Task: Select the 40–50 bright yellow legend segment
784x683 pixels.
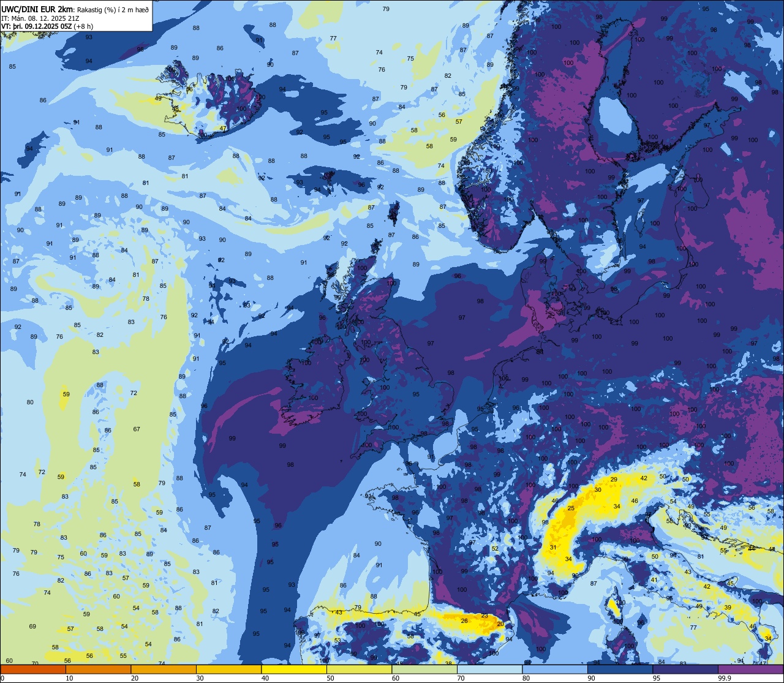Action: (294, 669)
